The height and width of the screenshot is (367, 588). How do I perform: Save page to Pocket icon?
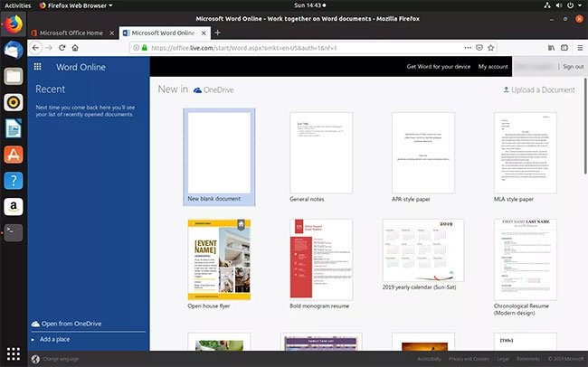[x=479, y=48]
